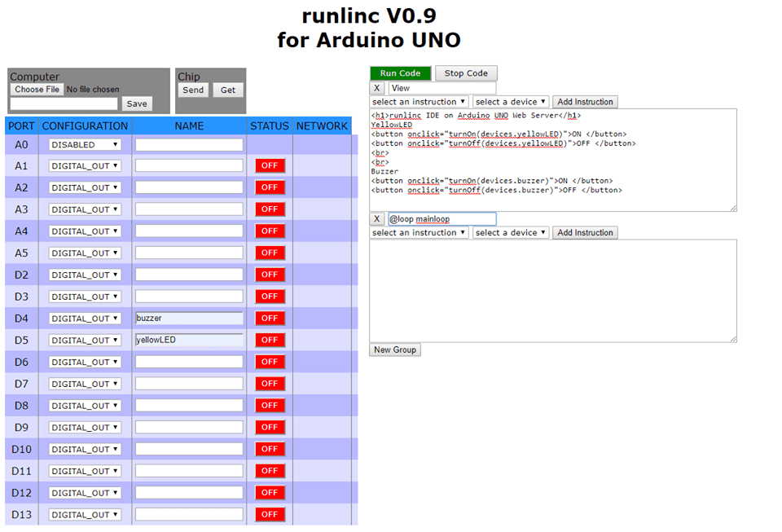The image size is (782, 532).
Task: Click the @loop mainloop name field
Action: pyautogui.click(x=442, y=219)
